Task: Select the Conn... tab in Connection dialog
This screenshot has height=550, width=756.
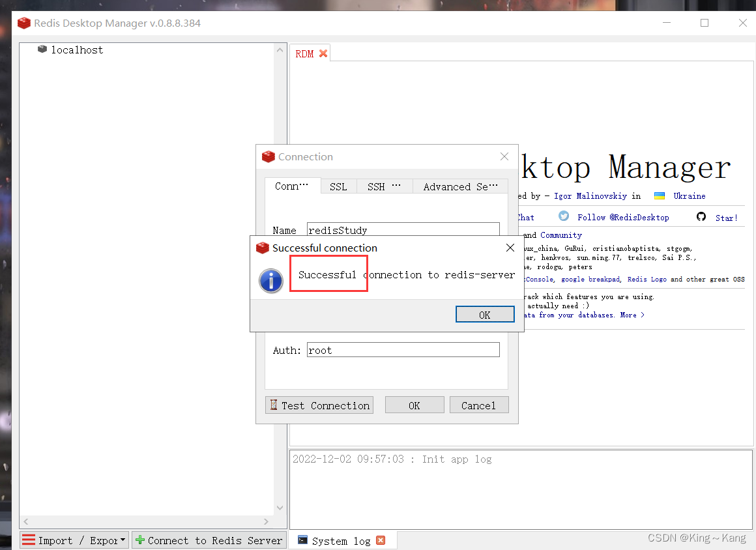Action: coord(292,186)
